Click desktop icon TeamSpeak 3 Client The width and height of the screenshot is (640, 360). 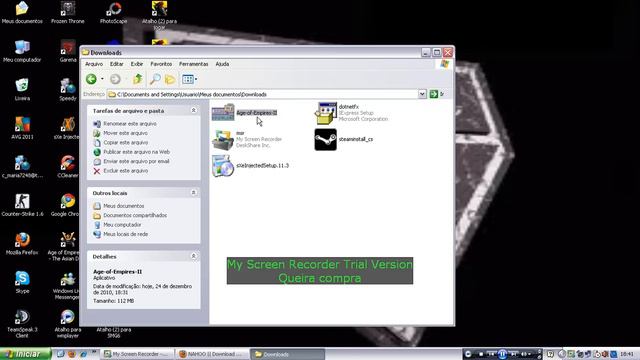point(22,324)
